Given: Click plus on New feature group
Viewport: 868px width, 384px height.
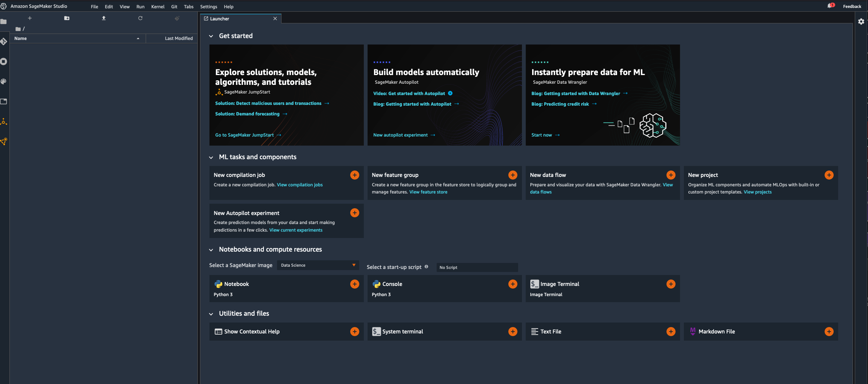Looking at the screenshot, I should pos(513,175).
